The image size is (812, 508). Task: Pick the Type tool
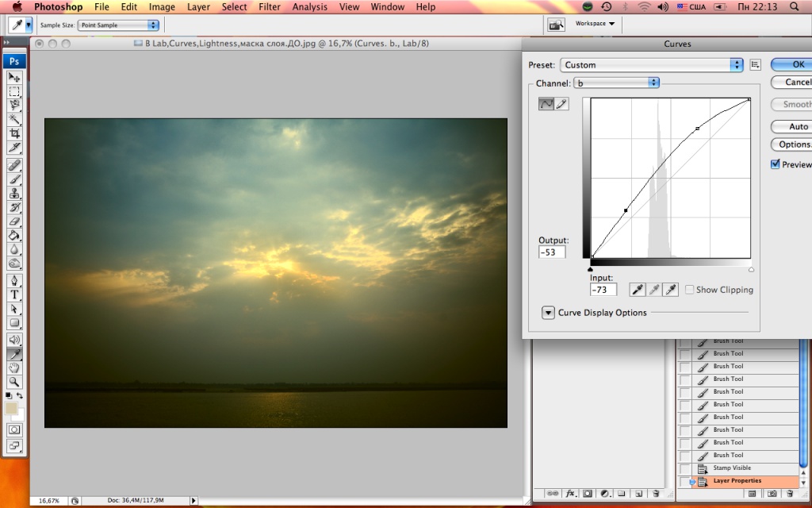[14, 294]
